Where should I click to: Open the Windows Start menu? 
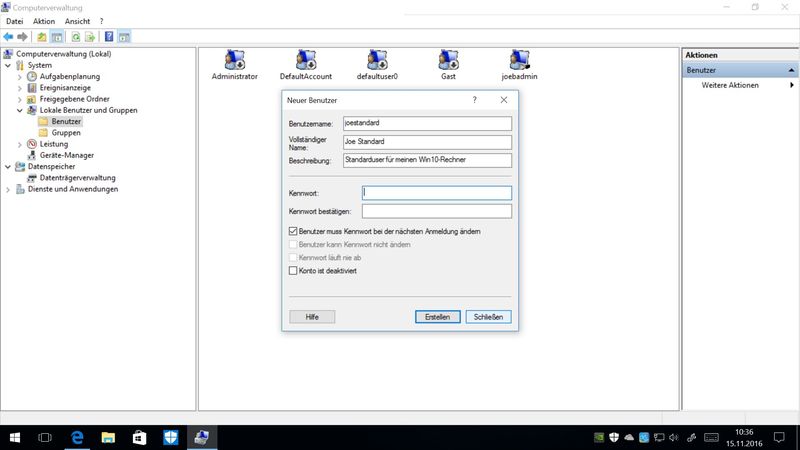pyautogui.click(x=15, y=437)
